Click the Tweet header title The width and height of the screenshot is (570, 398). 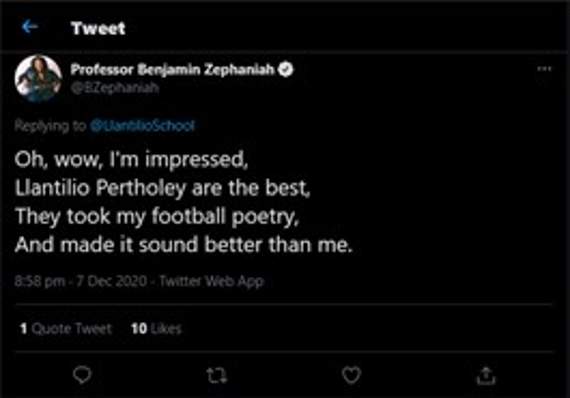tap(98, 28)
